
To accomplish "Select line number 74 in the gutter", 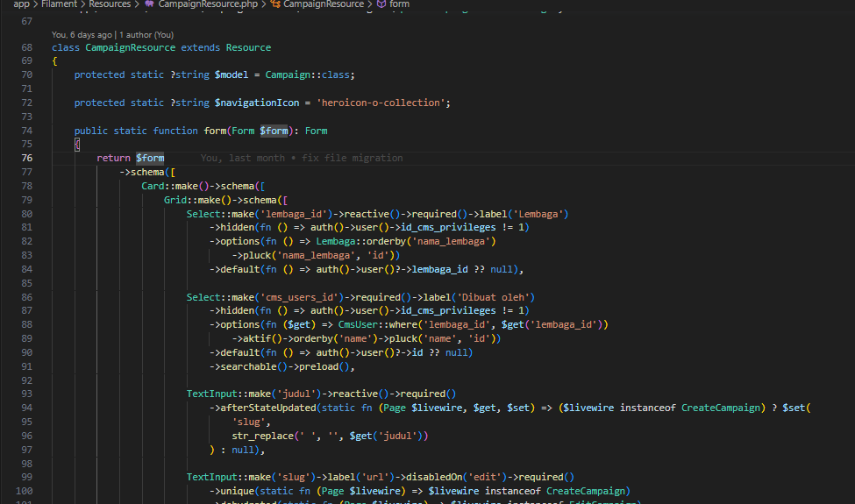I will (x=26, y=131).
